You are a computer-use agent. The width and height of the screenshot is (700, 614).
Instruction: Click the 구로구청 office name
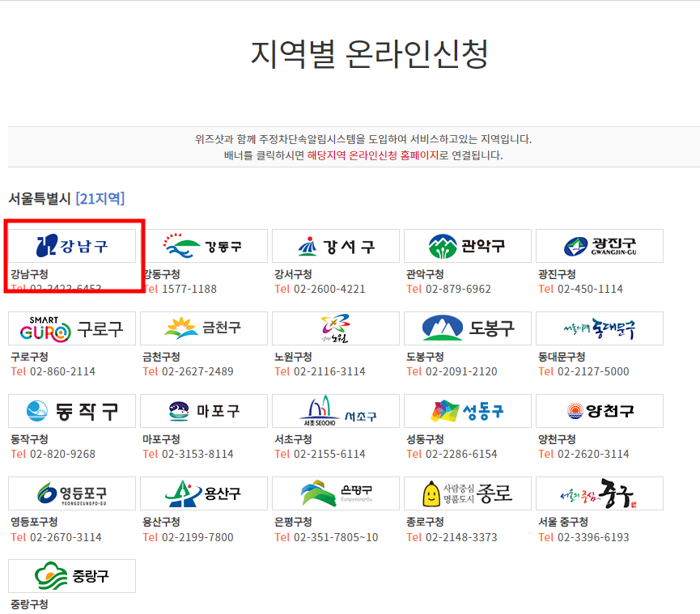click(29, 357)
